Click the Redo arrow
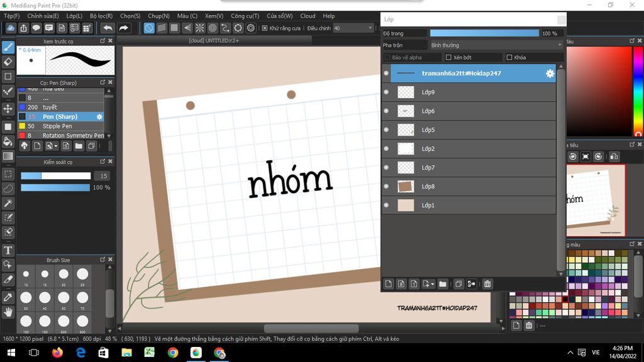 (x=123, y=28)
